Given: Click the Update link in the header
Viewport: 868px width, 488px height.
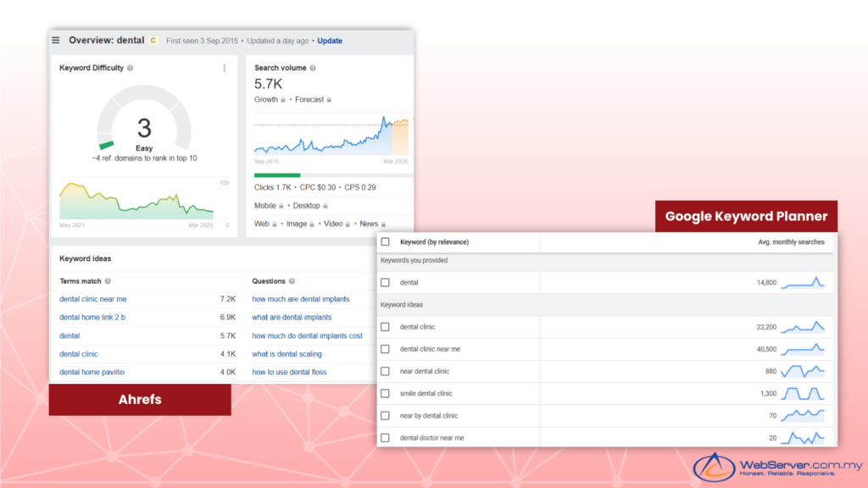Looking at the screenshot, I should (330, 41).
